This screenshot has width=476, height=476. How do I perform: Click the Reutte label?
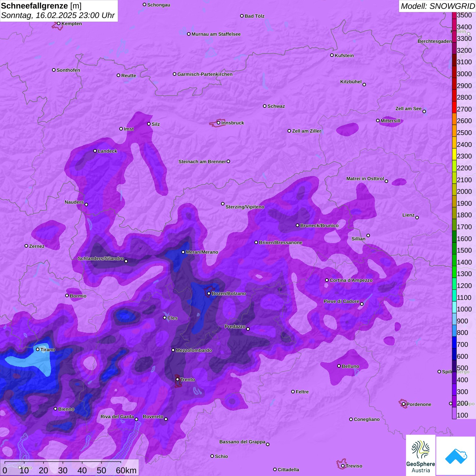coord(129,75)
